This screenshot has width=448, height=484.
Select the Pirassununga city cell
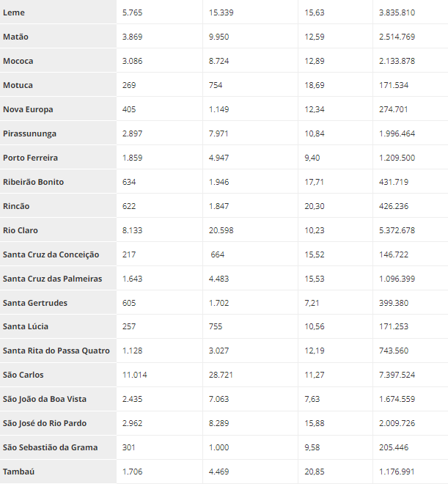(29, 133)
